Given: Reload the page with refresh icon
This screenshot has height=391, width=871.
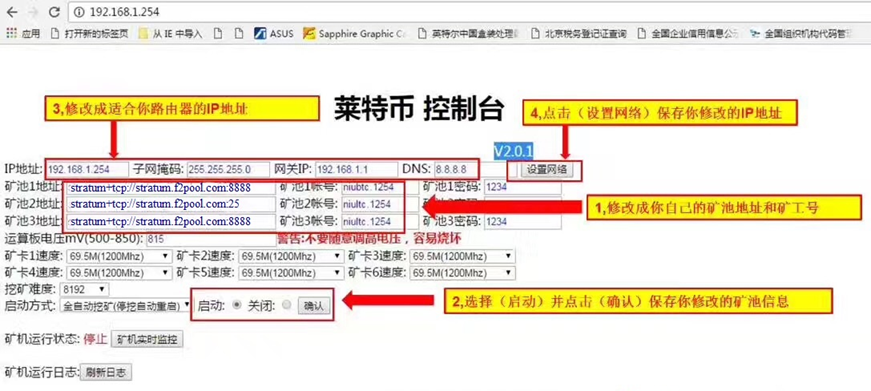Looking at the screenshot, I should click(54, 11).
